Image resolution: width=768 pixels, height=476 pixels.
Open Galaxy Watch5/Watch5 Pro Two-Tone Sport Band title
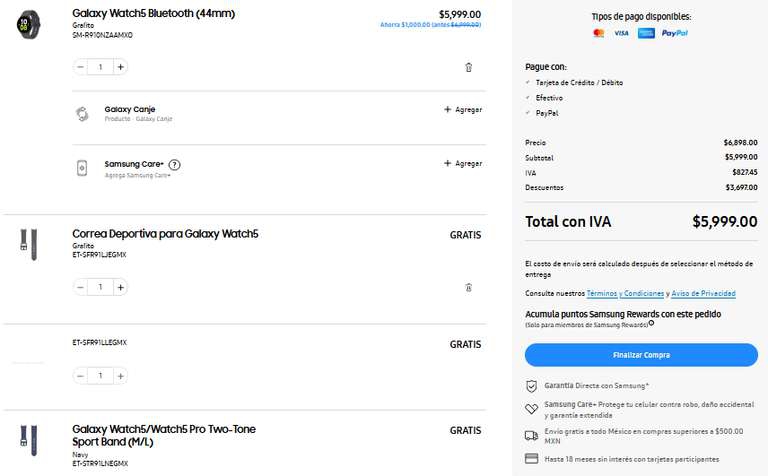click(164, 435)
